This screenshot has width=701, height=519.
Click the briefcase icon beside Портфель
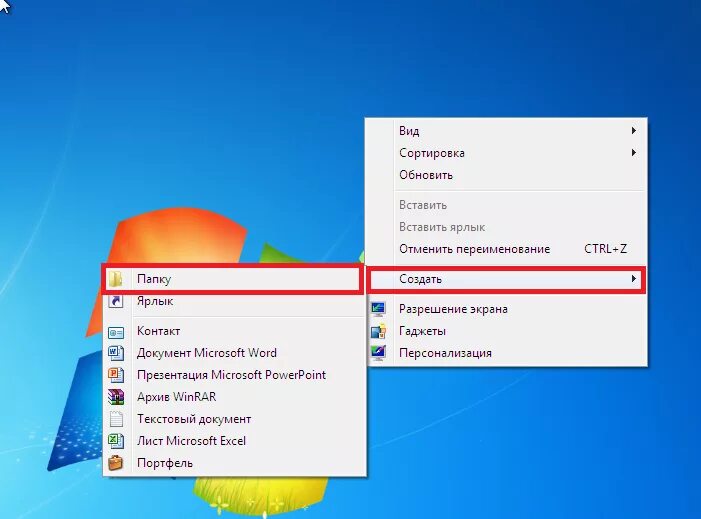pos(116,463)
